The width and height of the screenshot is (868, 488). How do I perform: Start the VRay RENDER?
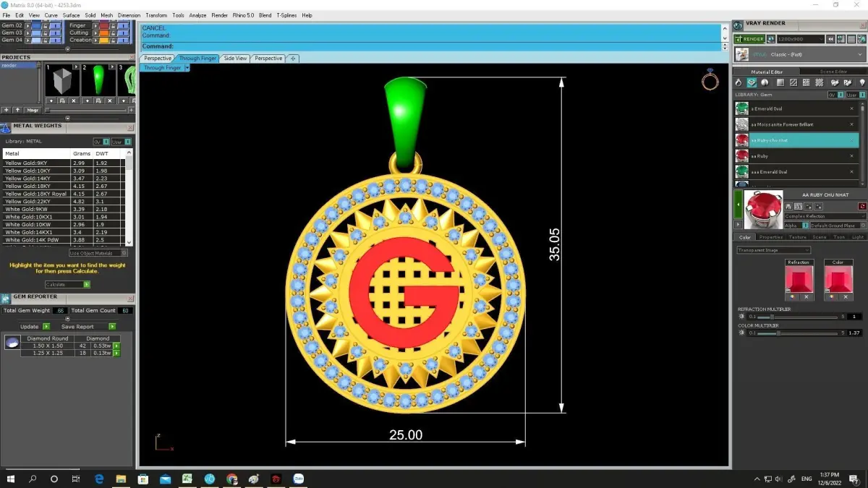(x=749, y=39)
